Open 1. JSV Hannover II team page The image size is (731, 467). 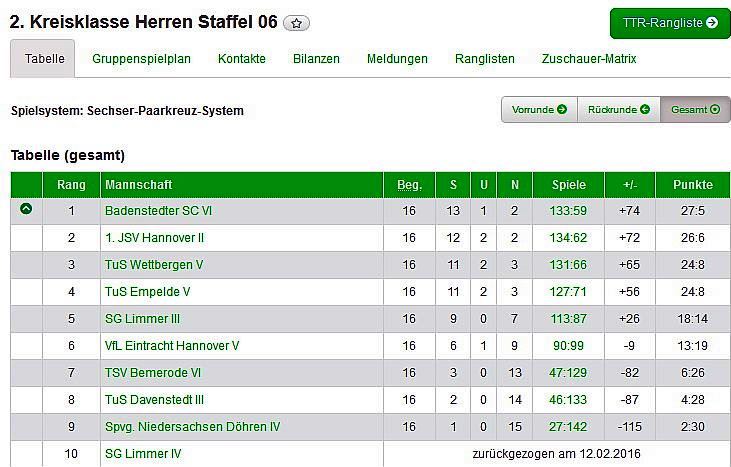click(x=154, y=238)
